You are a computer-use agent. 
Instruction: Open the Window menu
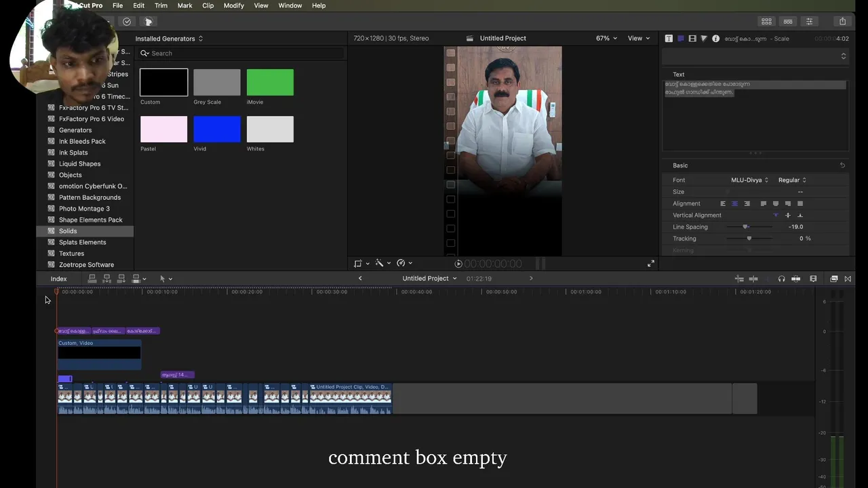pyautogui.click(x=290, y=5)
